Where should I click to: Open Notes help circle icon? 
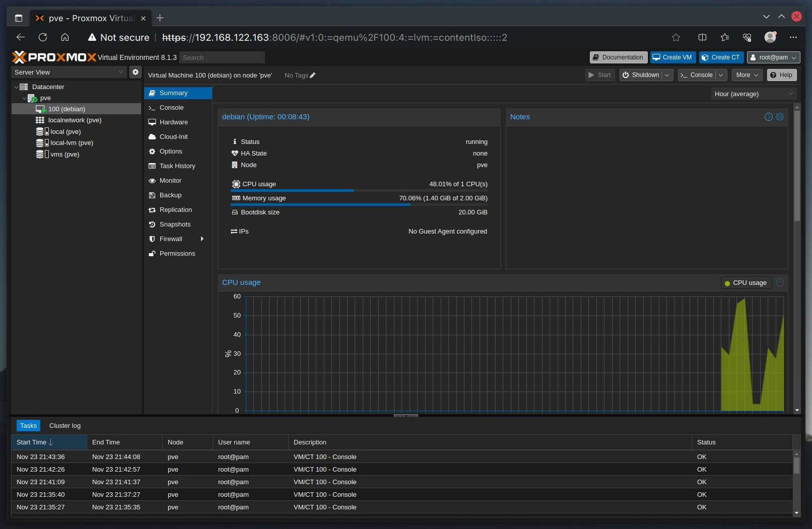[768, 117]
